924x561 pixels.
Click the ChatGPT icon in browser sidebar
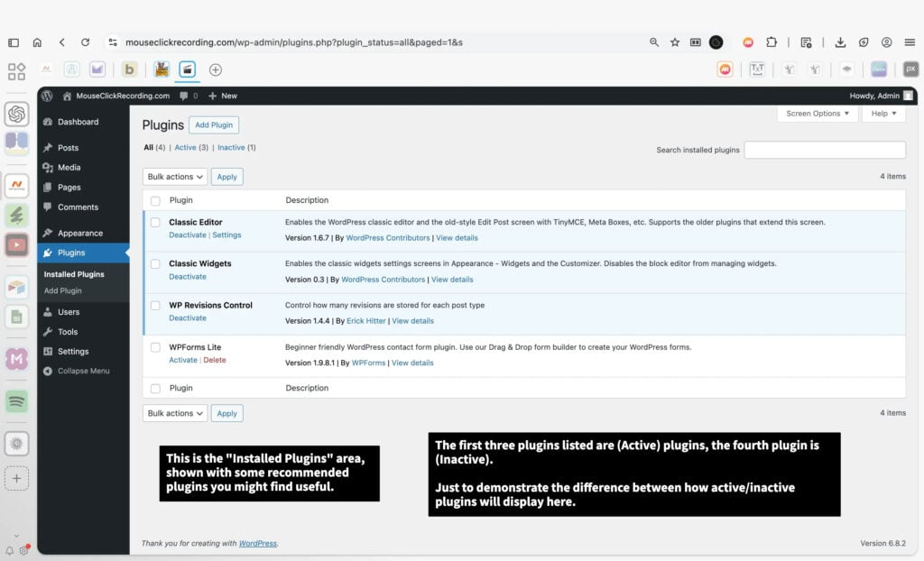pyautogui.click(x=16, y=115)
